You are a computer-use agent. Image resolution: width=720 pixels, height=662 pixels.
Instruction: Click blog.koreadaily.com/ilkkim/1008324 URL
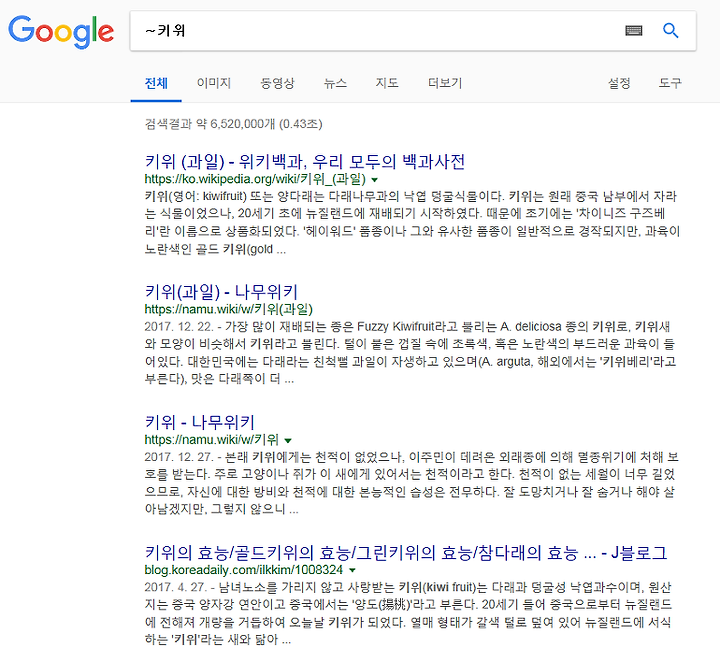[x=243, y=570]
